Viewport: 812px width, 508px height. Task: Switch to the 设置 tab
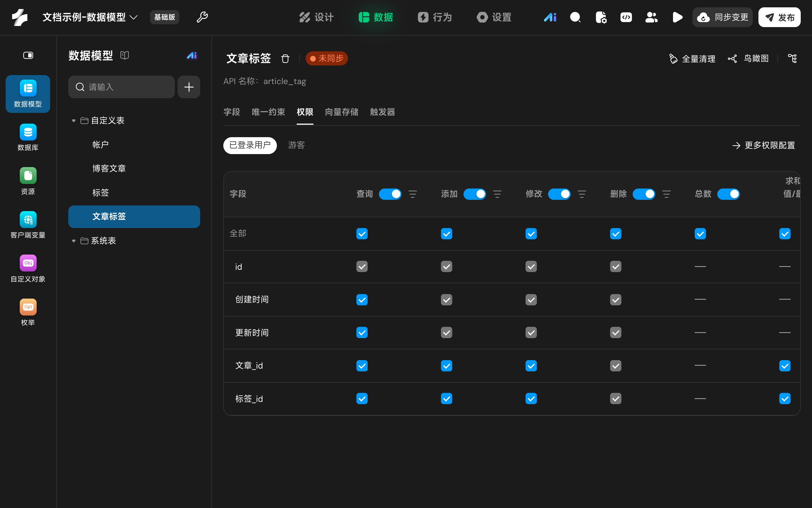click(494, 17)
